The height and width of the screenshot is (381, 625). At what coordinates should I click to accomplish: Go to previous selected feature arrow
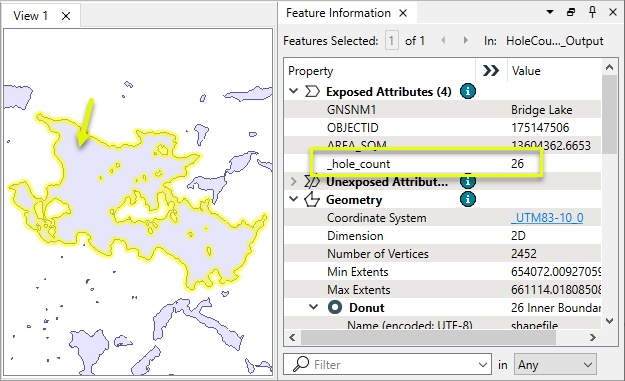[443, 40]
